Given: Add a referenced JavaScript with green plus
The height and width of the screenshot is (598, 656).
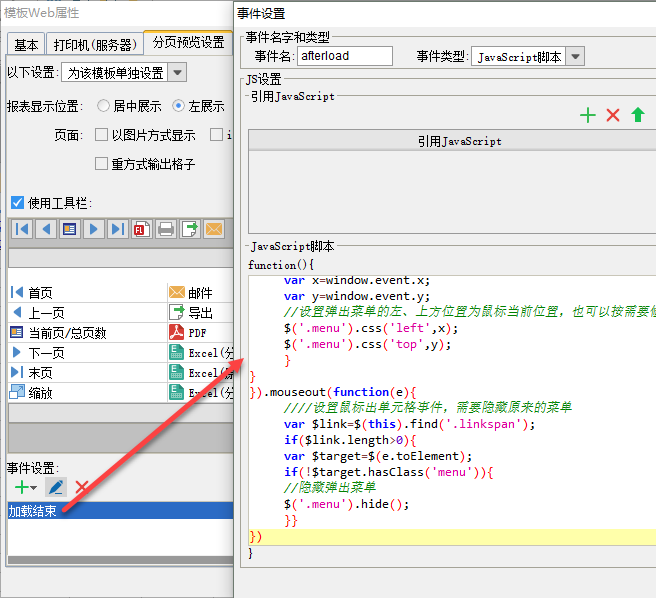Looking at the screenshot, I should point(588,115).
